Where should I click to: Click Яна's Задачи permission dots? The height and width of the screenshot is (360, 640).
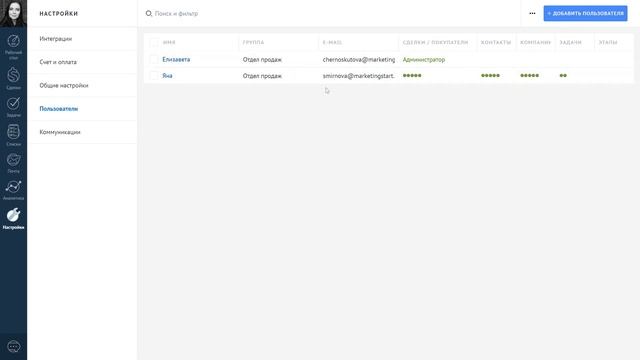pyautogui.click(x=563, y=76)
